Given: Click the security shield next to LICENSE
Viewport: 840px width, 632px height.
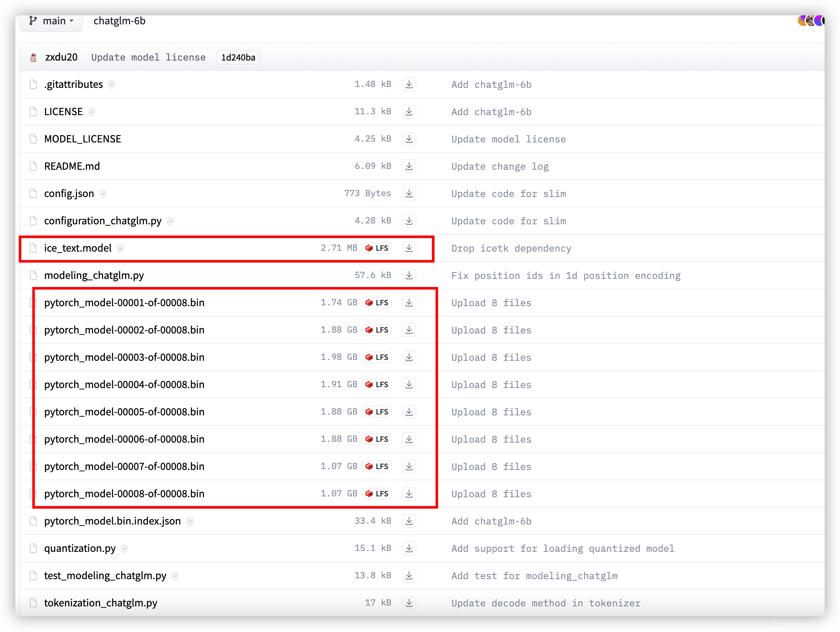Looking at the screenshot, I should tap(92, 112).
